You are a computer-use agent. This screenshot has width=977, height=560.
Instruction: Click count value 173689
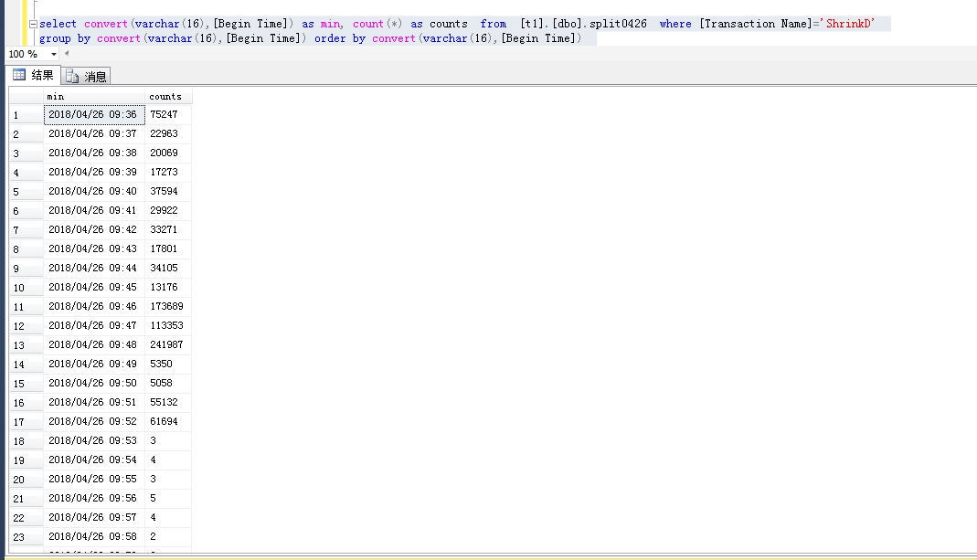click(x=168, y=306)
